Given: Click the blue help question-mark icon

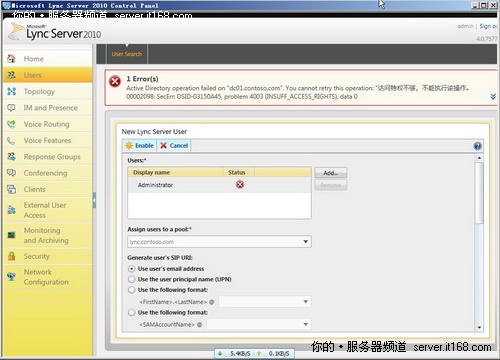Looking at the screenshot, I should point(477,146).
